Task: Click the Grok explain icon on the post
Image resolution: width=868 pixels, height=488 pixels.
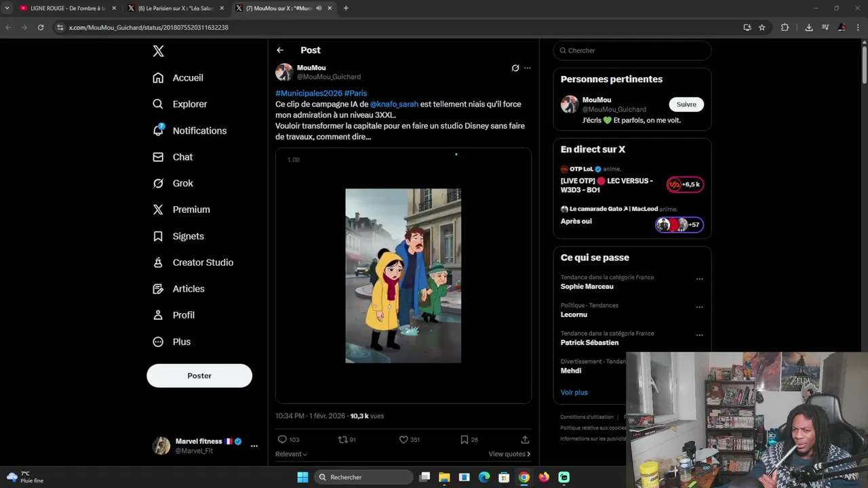Action: pos(515,68)
